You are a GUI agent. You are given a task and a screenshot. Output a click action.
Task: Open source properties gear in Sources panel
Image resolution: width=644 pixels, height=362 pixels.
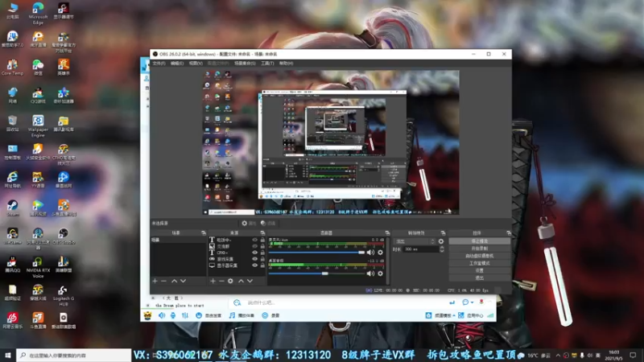point(230,281)
